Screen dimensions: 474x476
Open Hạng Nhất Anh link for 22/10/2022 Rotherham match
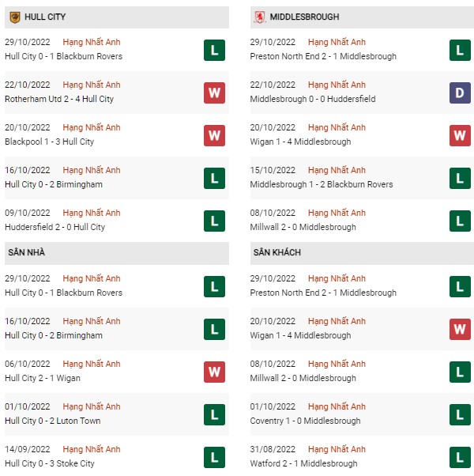click(92, 85)
